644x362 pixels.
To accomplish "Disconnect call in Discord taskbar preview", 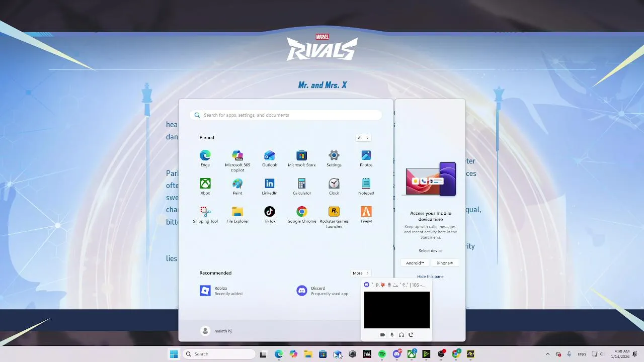I will [411, 335].
